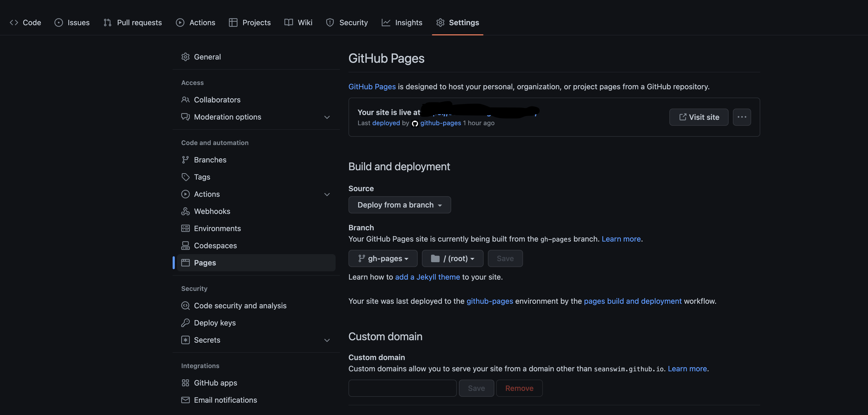Open the / (root) folder dropdown

coord(452,258)
